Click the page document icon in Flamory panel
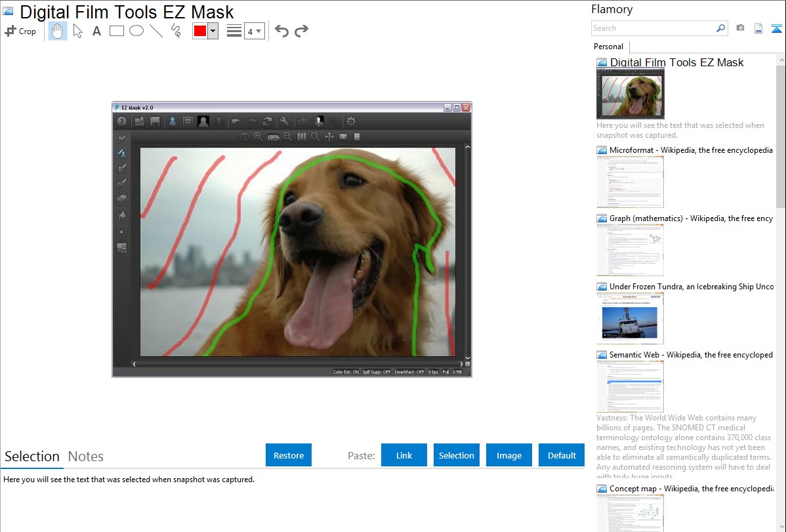Screen dimensions: 786x532 click(758, 28)
